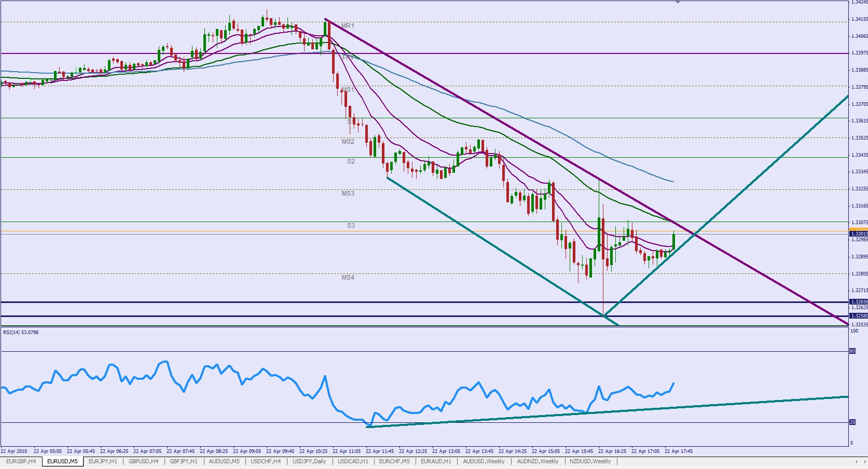The height and width of the screenshot is (469, 868).
Task: Switch to the EURGBP,H4 chart tab
Action: coord(21,461)
